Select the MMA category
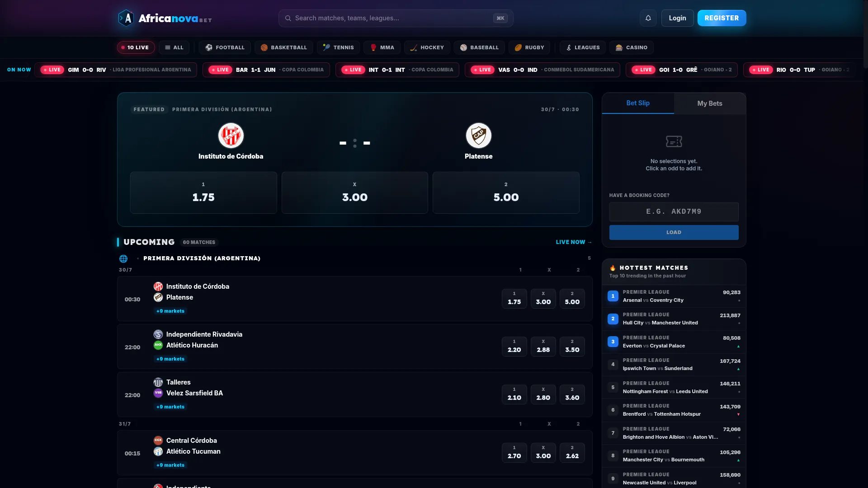Image resolution: width=868 pixels, height=488 pixels. pos(382,47)
